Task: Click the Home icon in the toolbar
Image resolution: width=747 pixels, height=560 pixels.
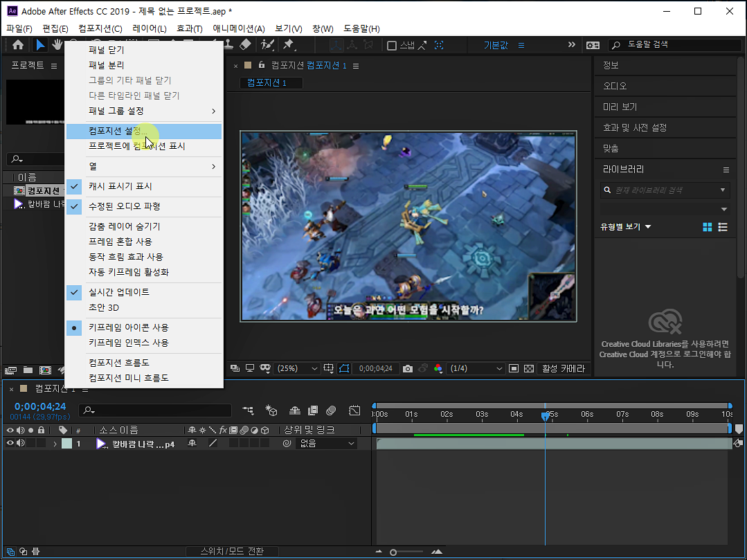Action: [18, 45]
